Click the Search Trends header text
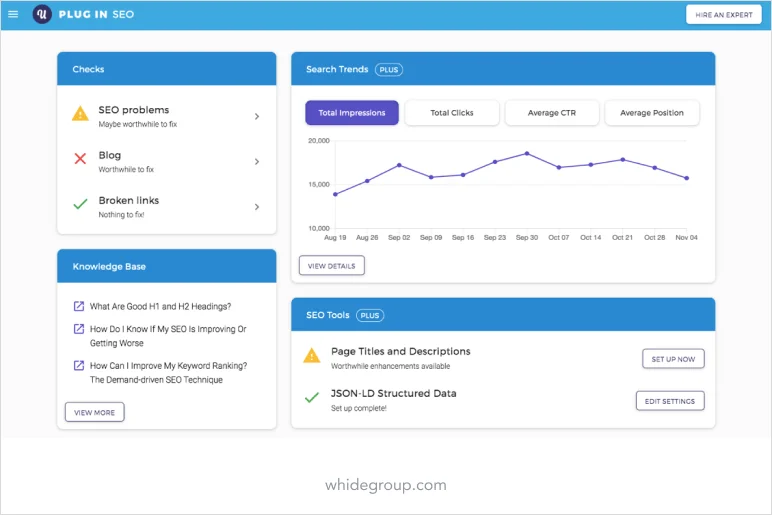 click(337, 69)
